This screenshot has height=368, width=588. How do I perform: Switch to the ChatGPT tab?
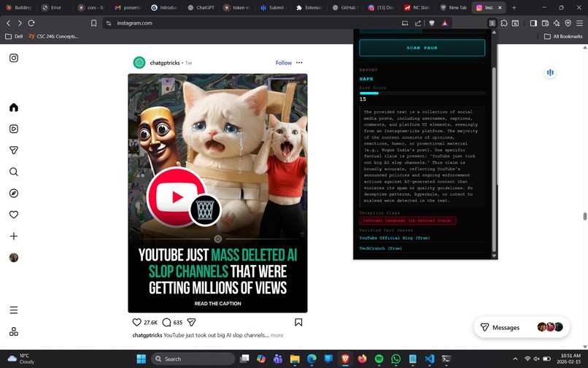click(x=201, y=7)
